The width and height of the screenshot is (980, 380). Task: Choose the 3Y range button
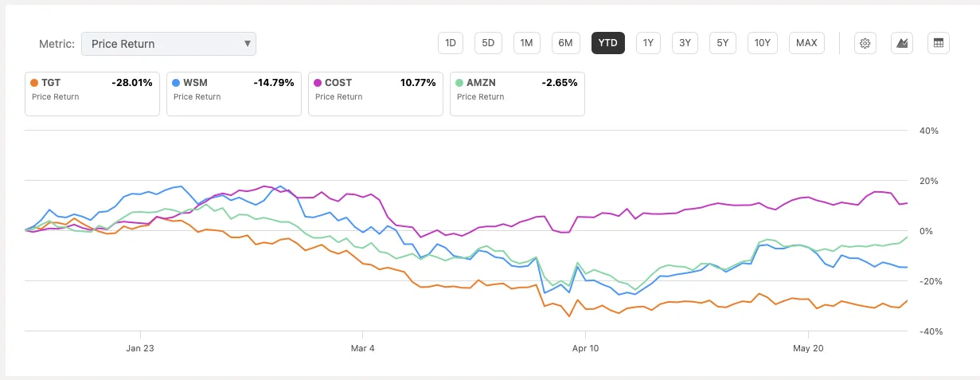[685, 43]
